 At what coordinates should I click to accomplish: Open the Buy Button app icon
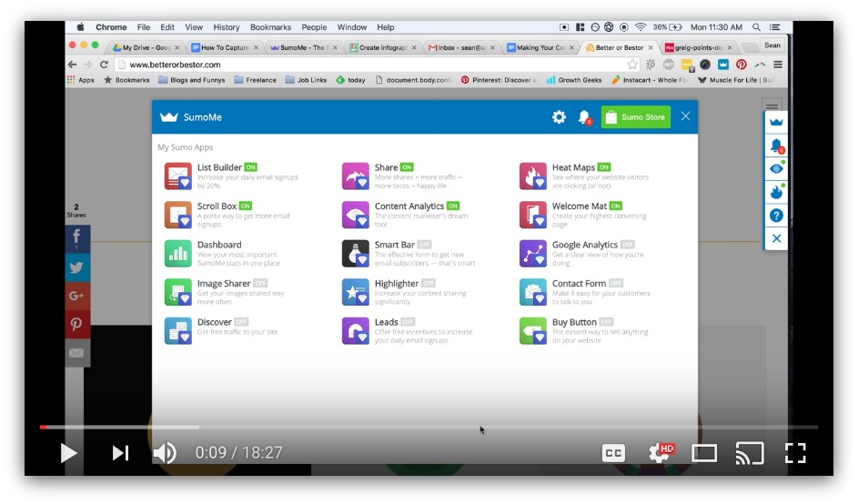pos(533,330)
